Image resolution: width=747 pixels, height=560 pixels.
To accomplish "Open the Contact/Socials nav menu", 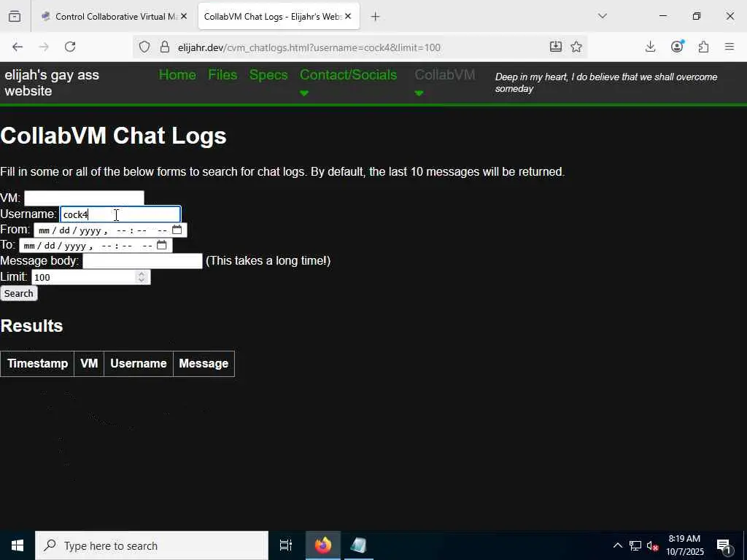I will (348, 75).
